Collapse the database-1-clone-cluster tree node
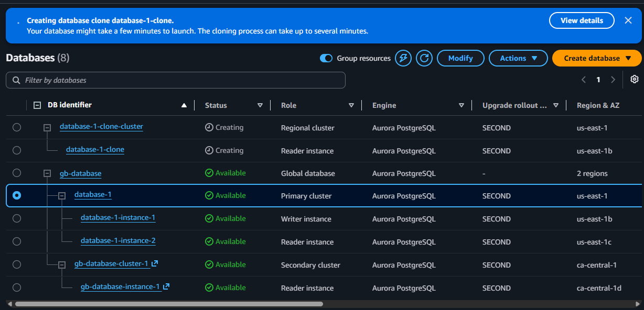 point(47,127)
